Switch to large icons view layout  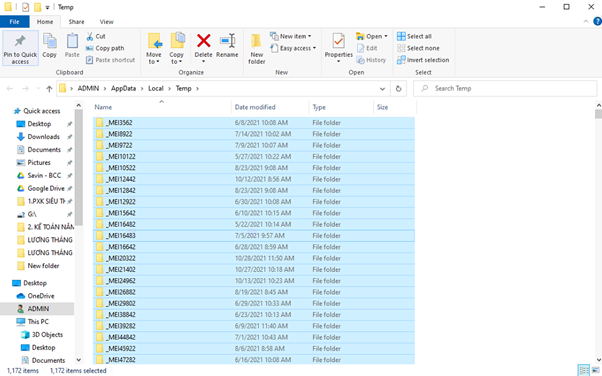point(595,370)
